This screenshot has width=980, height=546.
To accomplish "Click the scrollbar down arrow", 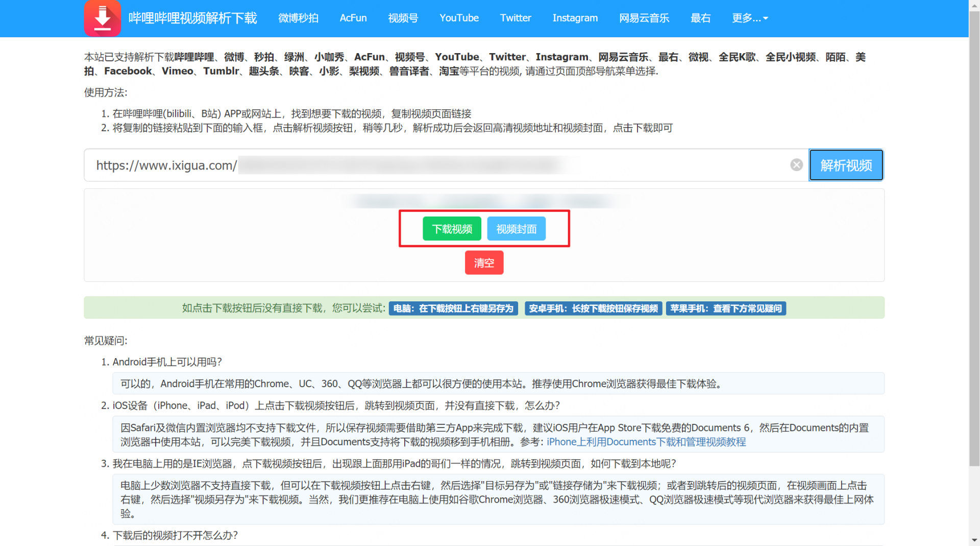I will [974, 540].
